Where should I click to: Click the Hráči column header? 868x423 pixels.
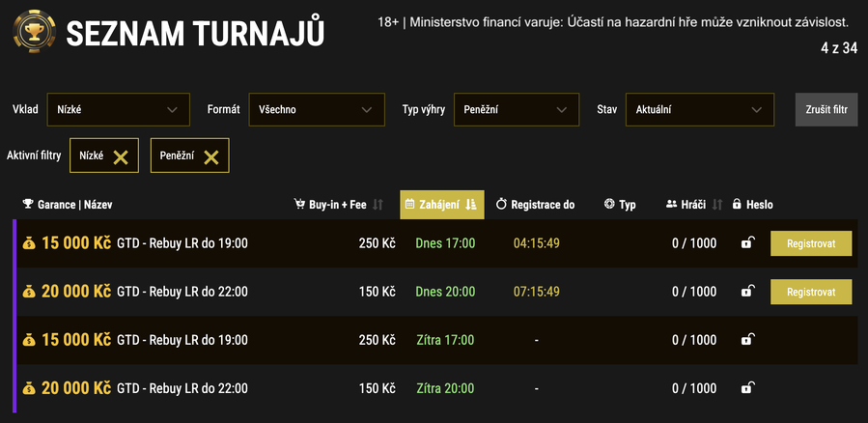686,205
